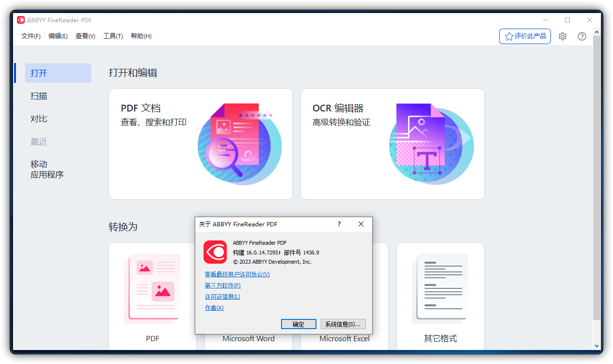613x364 pixels.
Task: Open the 帮助(H) menu
Action: 141,36
